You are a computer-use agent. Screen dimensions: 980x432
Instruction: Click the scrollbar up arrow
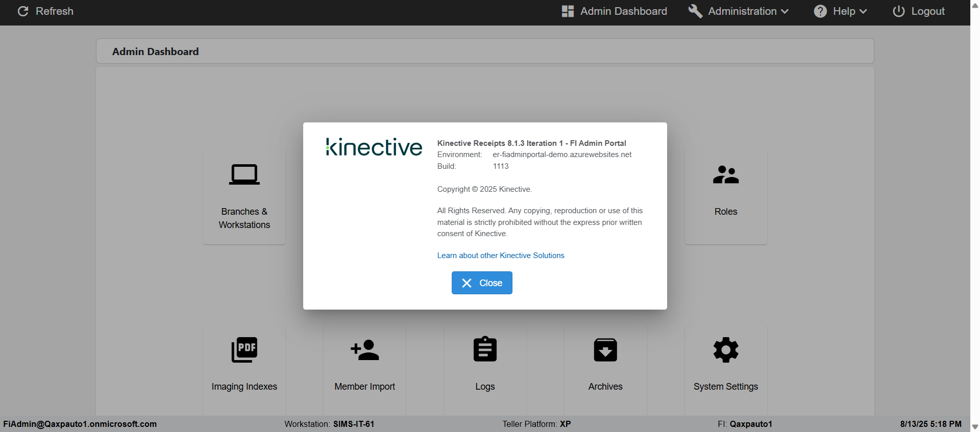click(975, 5)
